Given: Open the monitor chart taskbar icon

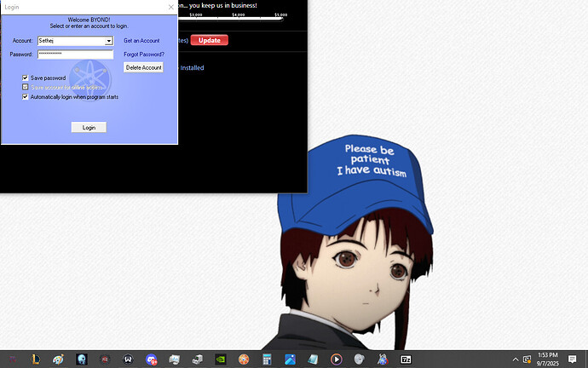Looking at the screenshot, I should click(175, 359).
